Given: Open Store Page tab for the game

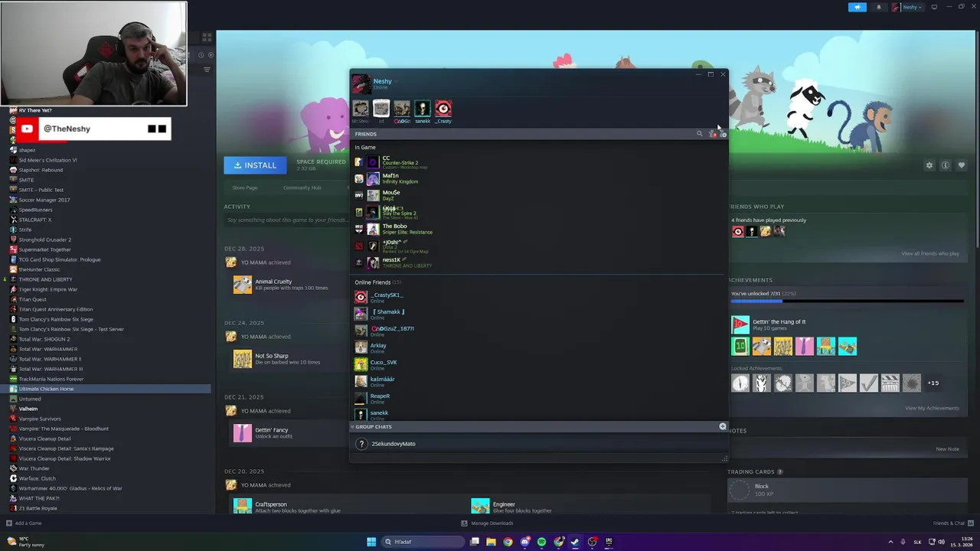Looking at the screenshot, I should point(245,187).
